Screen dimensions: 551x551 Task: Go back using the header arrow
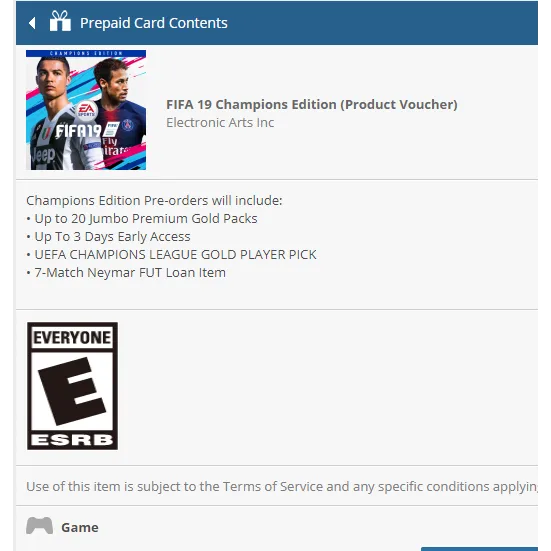click(32, 23)
